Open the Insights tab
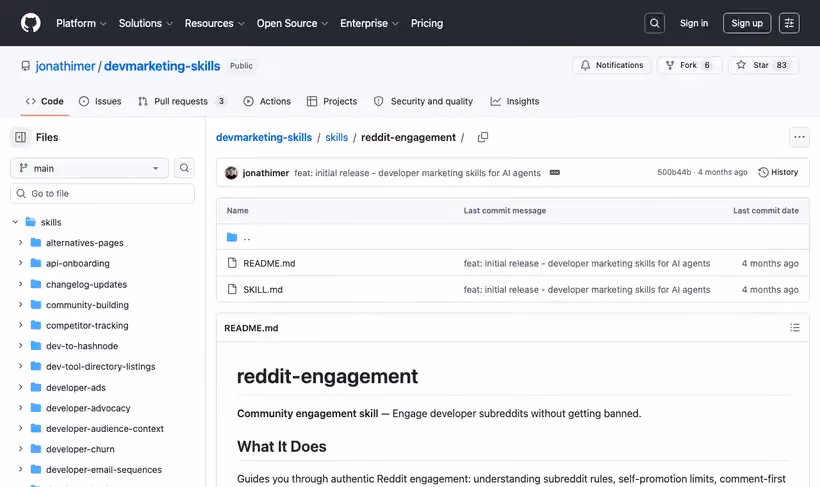 pos(515,101)
